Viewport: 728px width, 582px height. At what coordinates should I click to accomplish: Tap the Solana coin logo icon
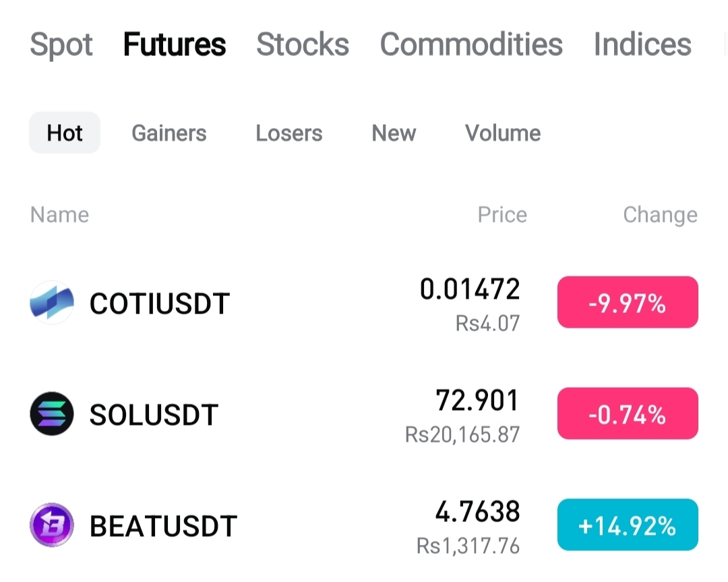pos(52,413)
